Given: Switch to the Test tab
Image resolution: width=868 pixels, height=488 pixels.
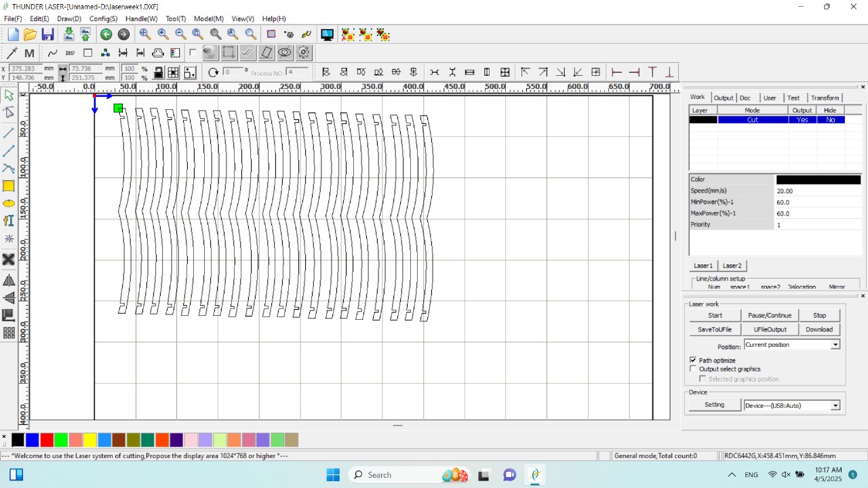Looking at the screenshot, I should tap(793, 98).
